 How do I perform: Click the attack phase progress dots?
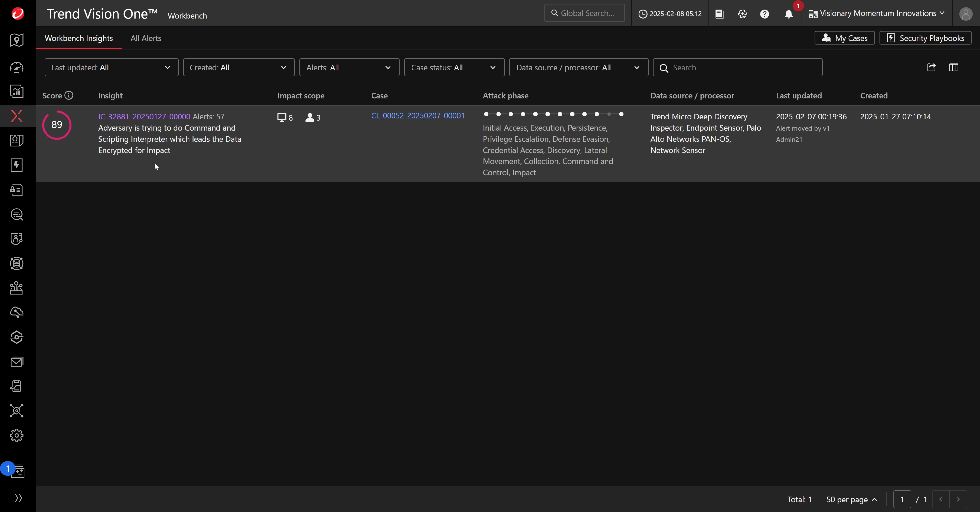pos(553,114)
